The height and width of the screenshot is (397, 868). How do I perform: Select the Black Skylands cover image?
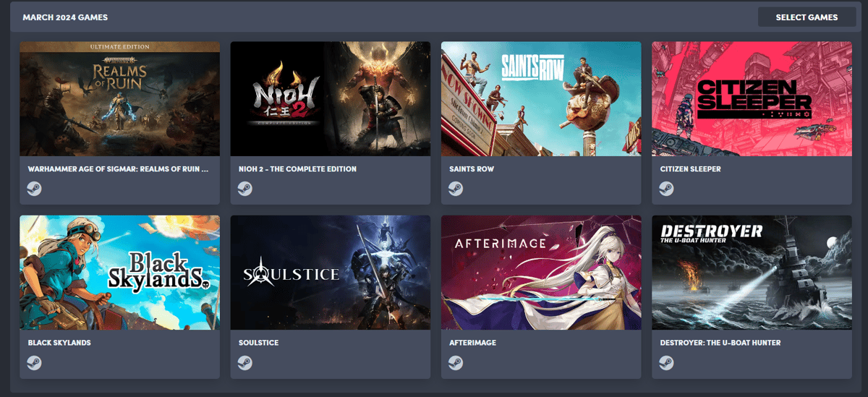click(119, 272)
